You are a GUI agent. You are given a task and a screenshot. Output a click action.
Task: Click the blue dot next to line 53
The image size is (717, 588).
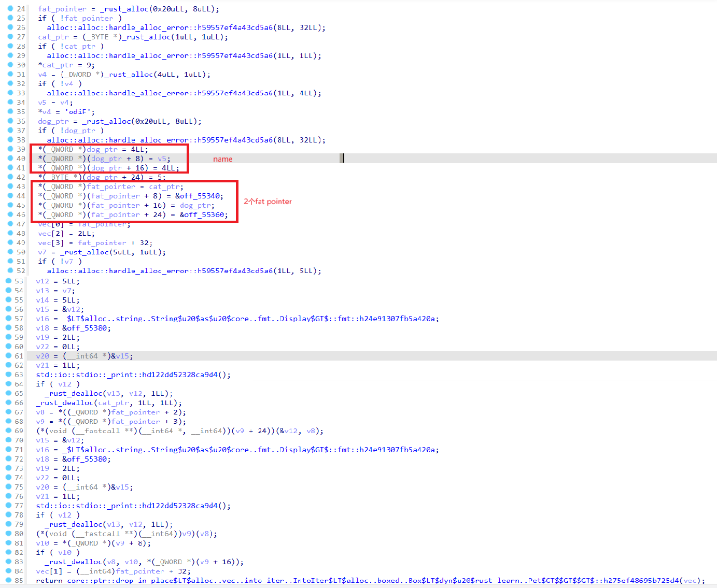(x=8, y=281)
